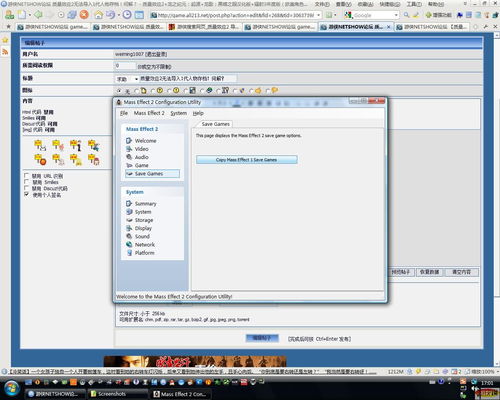500x400 pixels.
Task: Toggle the use personal signature checkbox
Action: pos(26,194)
